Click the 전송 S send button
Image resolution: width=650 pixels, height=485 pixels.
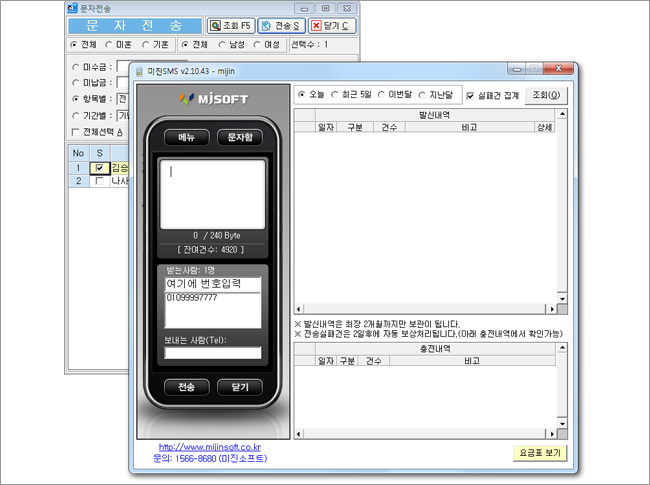pyautogui.click(x=281, y=25)
